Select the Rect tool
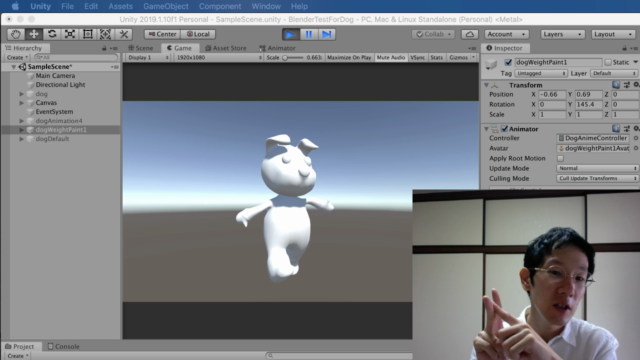 88,34
